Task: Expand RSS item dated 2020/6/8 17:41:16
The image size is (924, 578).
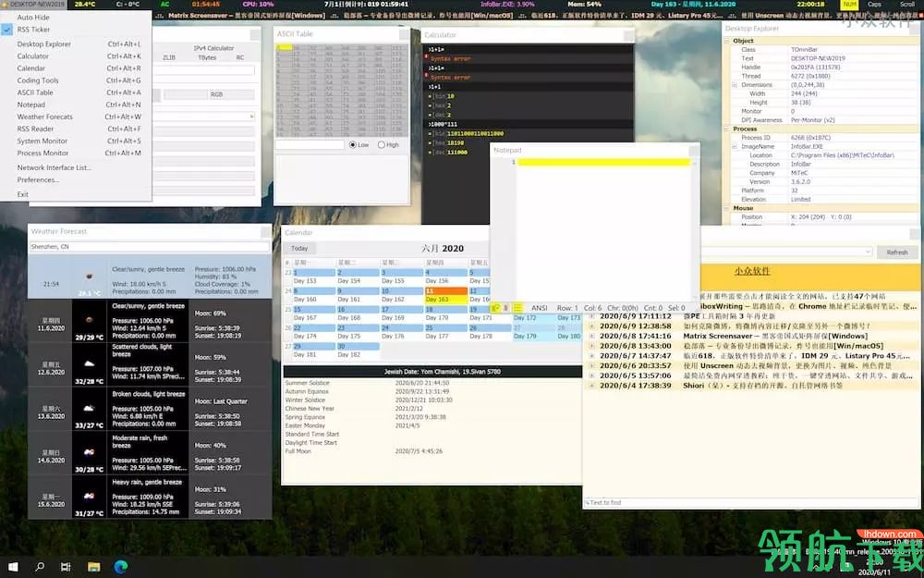Action: (x=591, y=337)
